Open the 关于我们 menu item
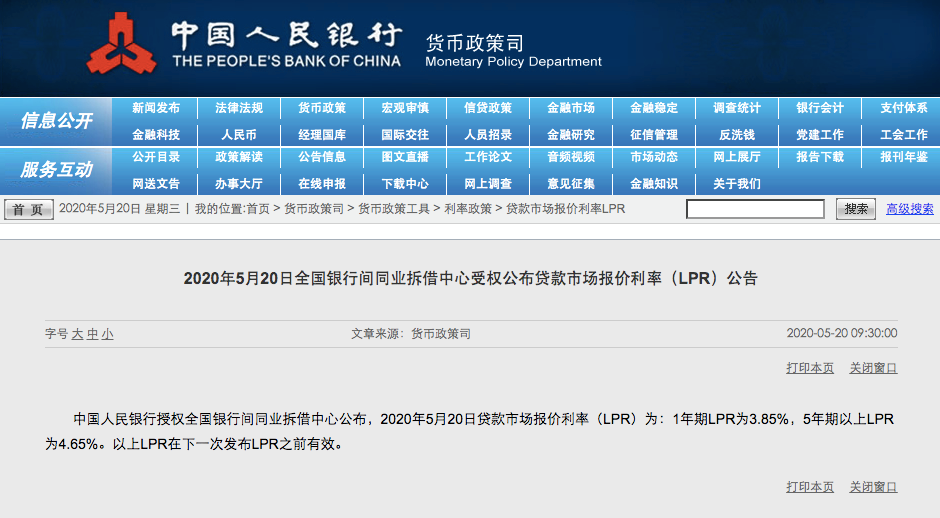 coord(736,183)
